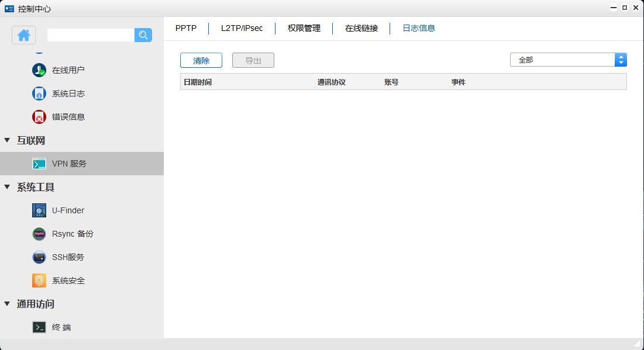Image resolution: width=644 pixels, height=350 pixels.
Task: Select the 错误信息 red icon
Action: (39, 117)
